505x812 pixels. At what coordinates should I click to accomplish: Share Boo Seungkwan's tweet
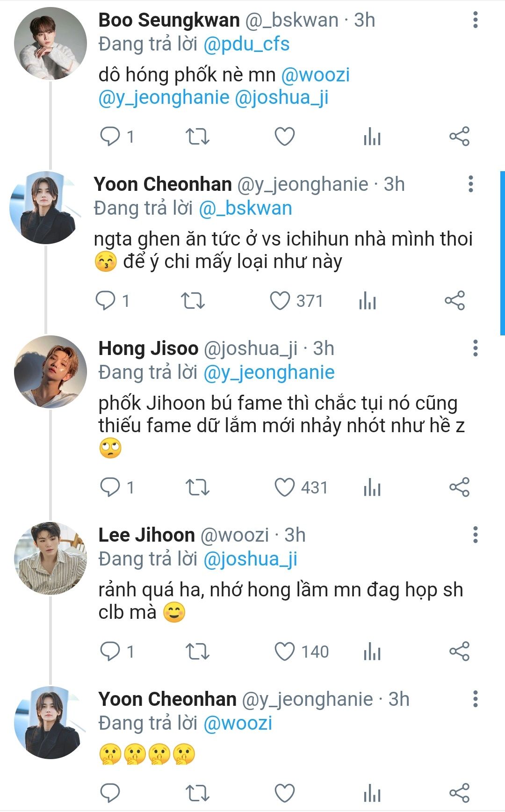[459, 137]
